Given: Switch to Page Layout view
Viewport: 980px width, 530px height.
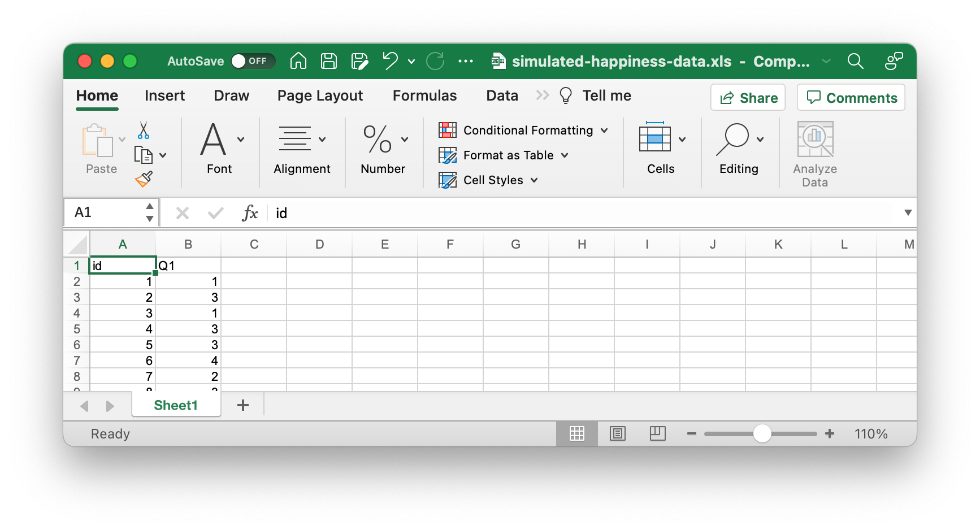Looking at the screenshot, I should pos(617,433).
